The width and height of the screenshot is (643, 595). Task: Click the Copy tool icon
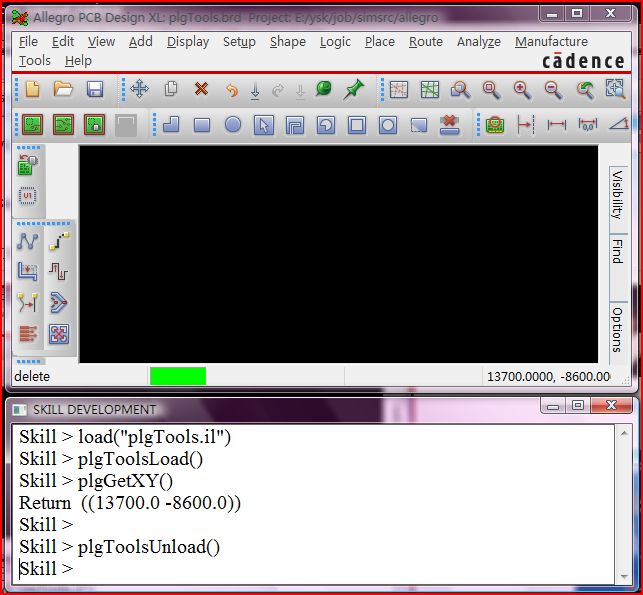click(171, 89)
